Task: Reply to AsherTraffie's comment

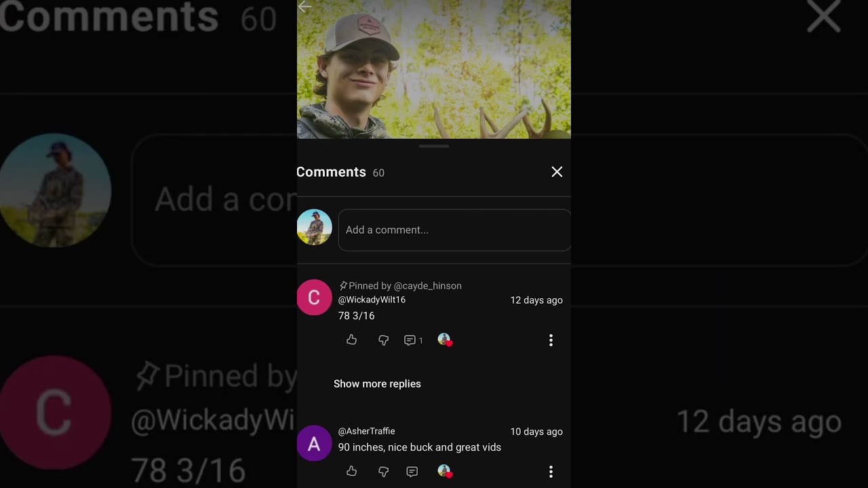Action: click(x=412, y=472)
